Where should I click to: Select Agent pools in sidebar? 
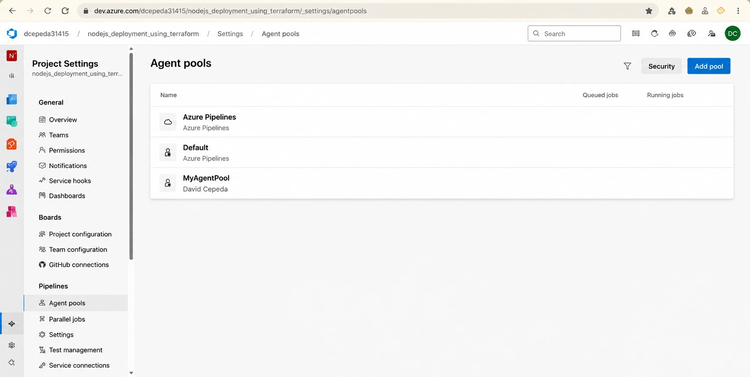tap(76, 303)
